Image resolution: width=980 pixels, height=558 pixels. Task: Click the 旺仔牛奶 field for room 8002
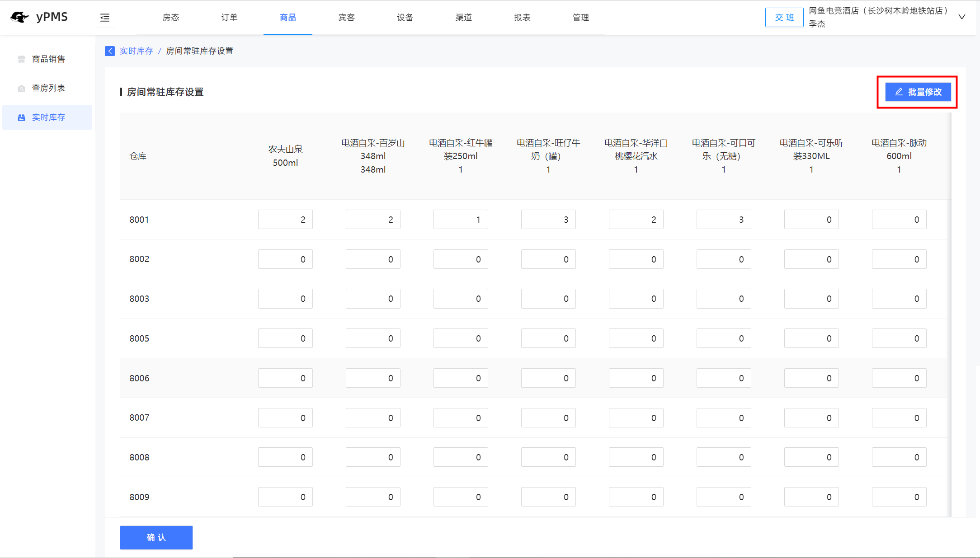click(x=548, y=259)
